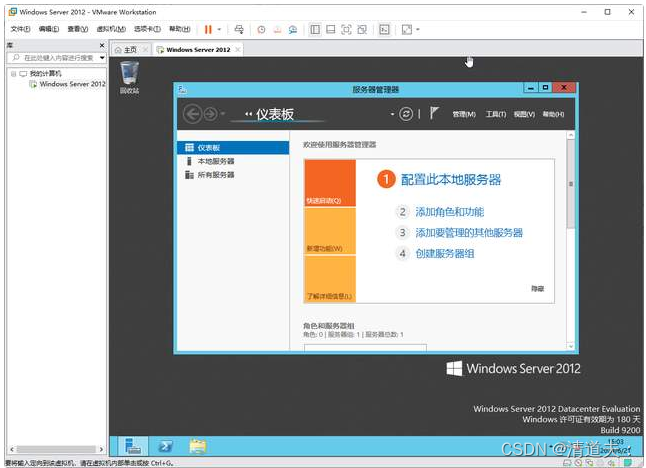
Task: Click the 新增功能(W) tile
Action: click(x=330, y=231)
